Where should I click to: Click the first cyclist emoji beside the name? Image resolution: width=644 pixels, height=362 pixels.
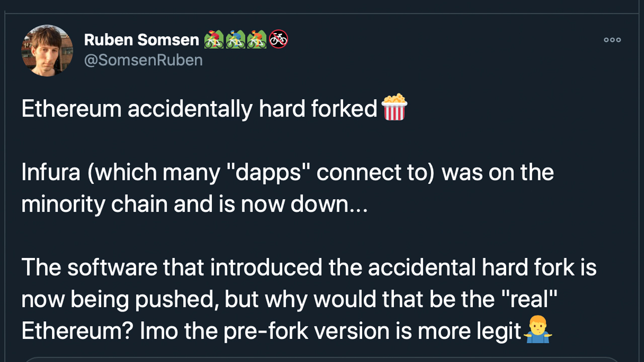click(x=213, y=39)
